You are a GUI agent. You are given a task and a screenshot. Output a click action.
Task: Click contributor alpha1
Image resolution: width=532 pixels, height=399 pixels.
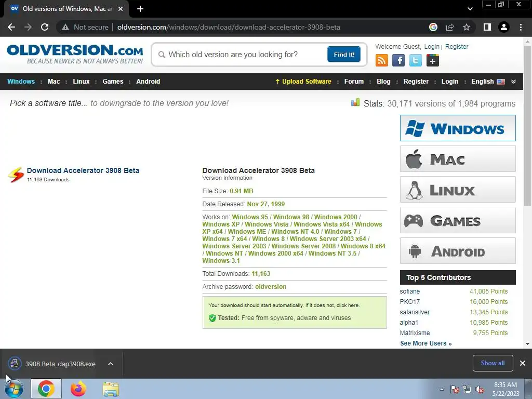(x=409, y=322)
